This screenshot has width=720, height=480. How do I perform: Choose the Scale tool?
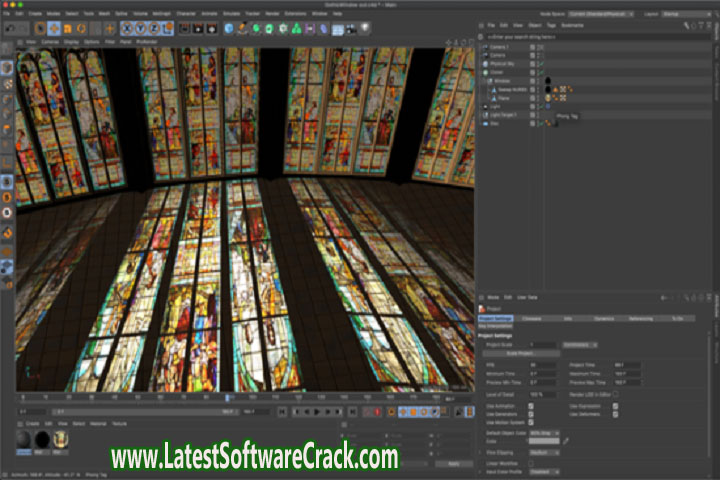pos(68,28)
